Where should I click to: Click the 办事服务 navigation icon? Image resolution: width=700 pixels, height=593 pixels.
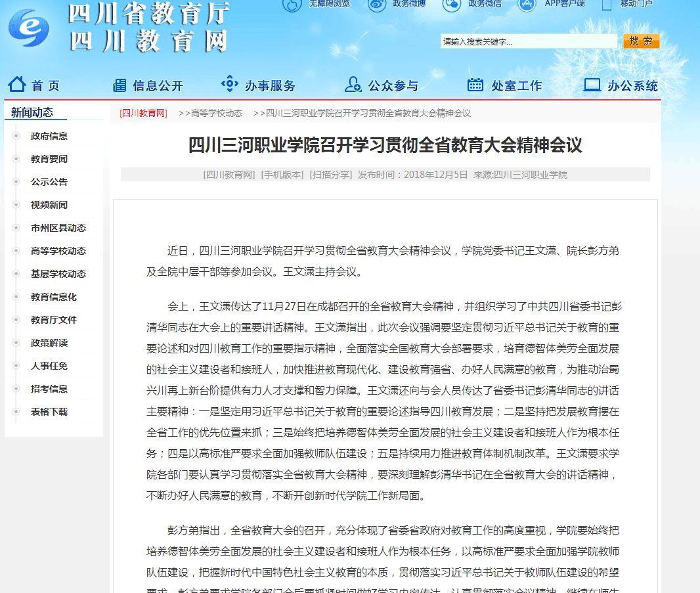(229, 84)
